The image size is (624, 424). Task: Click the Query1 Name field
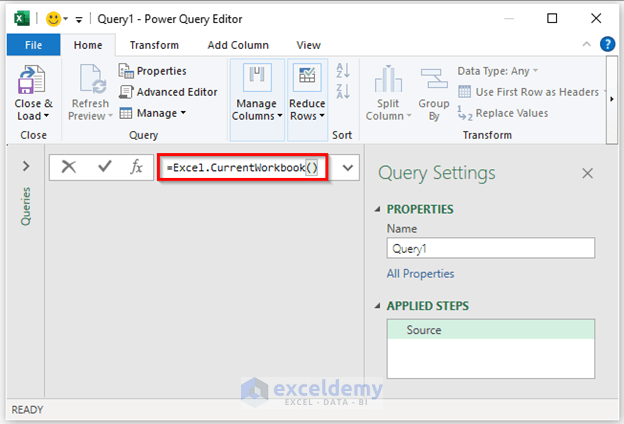(x=491, y=248)
